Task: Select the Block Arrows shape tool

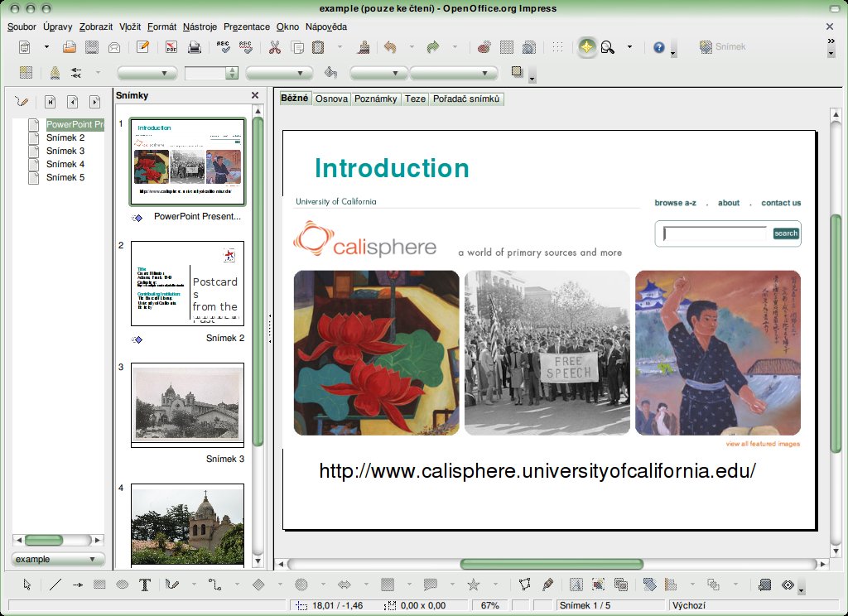Action: tap(344, 585)
